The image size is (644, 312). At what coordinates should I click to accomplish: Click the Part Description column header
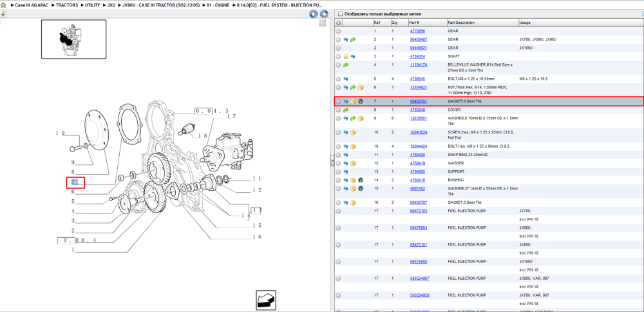pyautogui.click(x=482, y=23)
